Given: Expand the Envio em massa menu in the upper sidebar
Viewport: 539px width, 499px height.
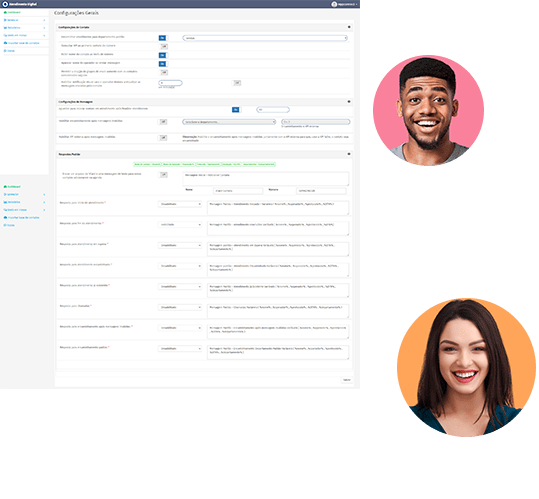Looking at the screenshot, I should coord(24,35).
